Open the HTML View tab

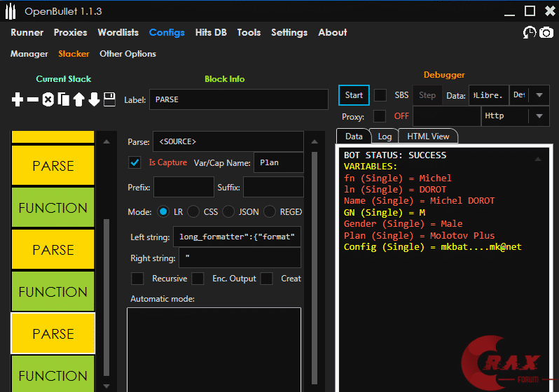coord(428,136)
